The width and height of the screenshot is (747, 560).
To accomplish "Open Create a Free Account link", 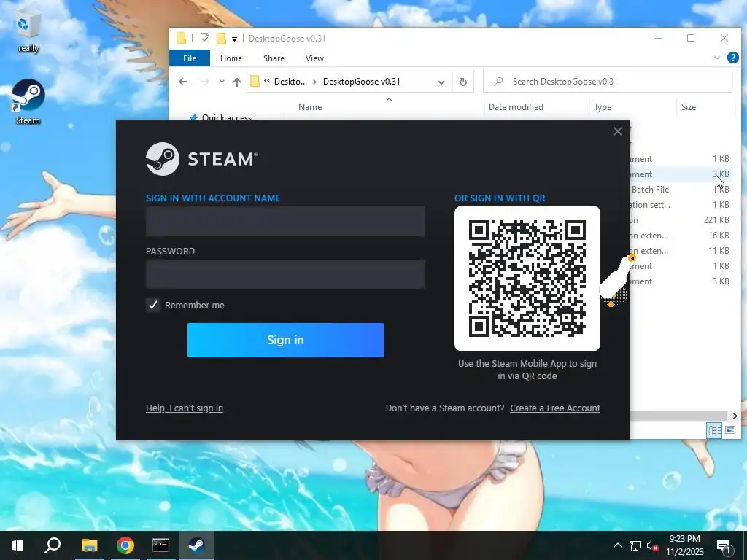I will coord(555,408).
